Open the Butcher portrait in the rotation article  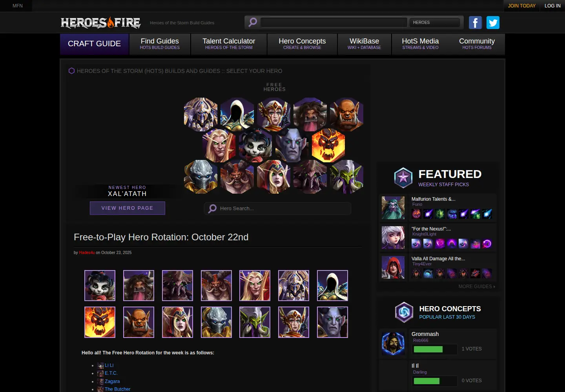point(216,285)
